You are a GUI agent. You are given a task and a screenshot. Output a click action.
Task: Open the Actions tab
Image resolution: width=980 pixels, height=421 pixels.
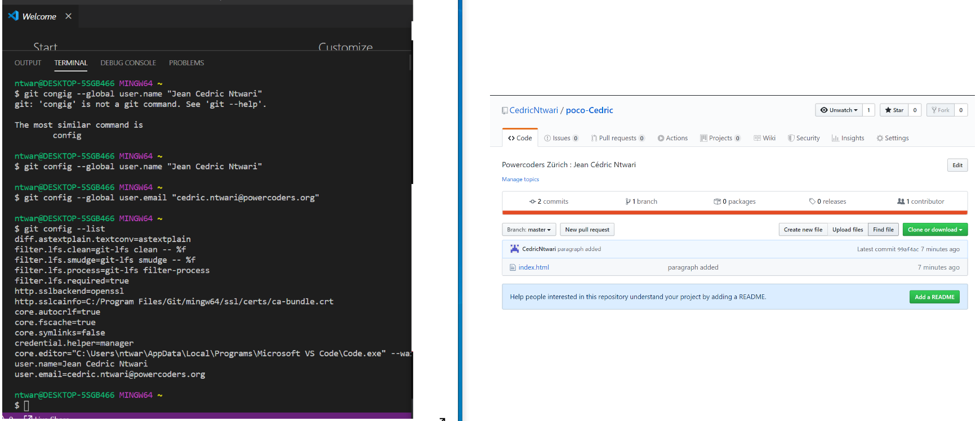click(672, 138)
